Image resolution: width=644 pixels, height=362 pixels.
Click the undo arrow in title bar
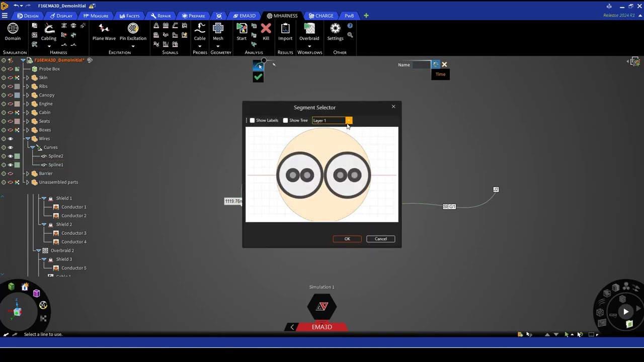[16, 6]
